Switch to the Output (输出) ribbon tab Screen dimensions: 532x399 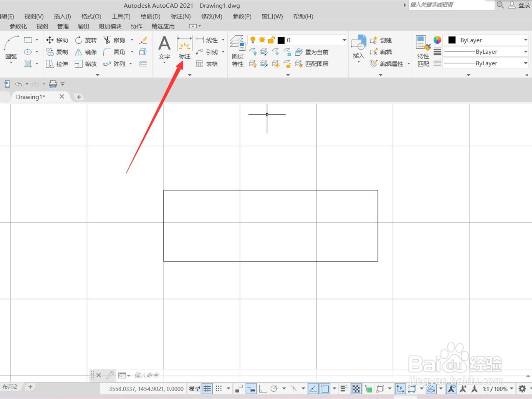click(83, 26)
